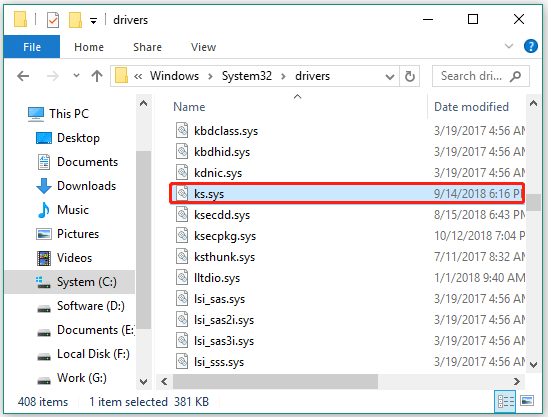
Task: Refresh the drivers folder
Action: tap(410, 76)
